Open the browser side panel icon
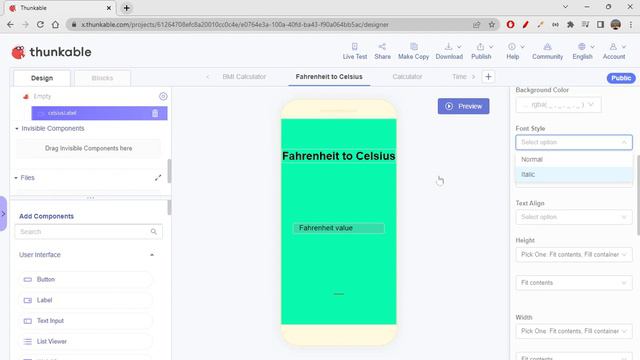The image size is (640, 360). point(600,24)
